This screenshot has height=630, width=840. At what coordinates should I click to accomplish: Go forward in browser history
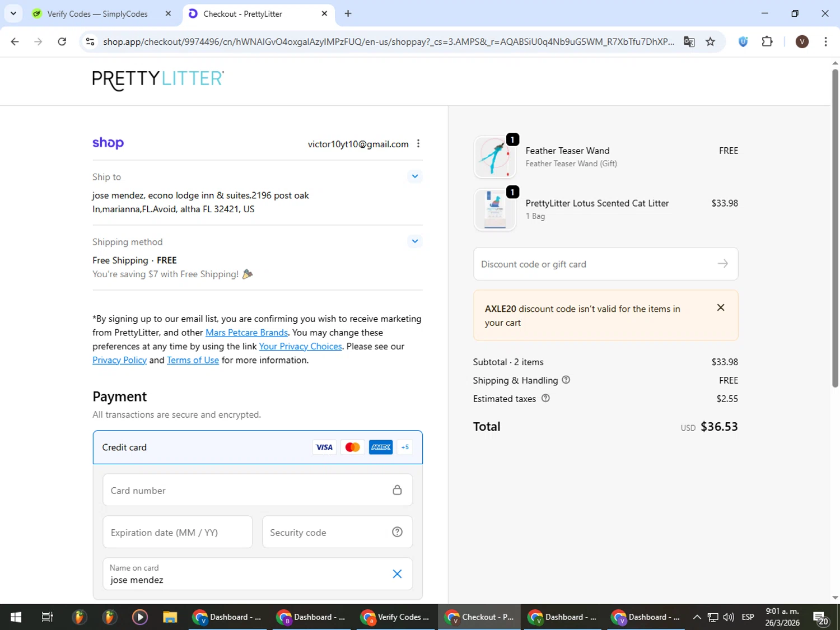38,41
